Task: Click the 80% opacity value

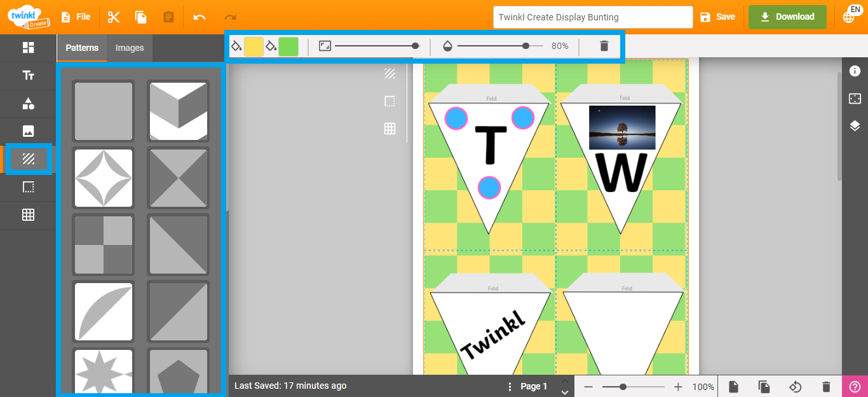Action: (x=560, y=46)
